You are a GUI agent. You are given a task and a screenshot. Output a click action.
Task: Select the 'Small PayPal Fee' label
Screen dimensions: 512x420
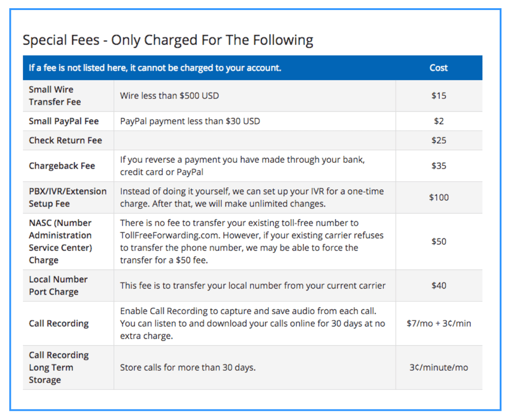coord(64,121)
